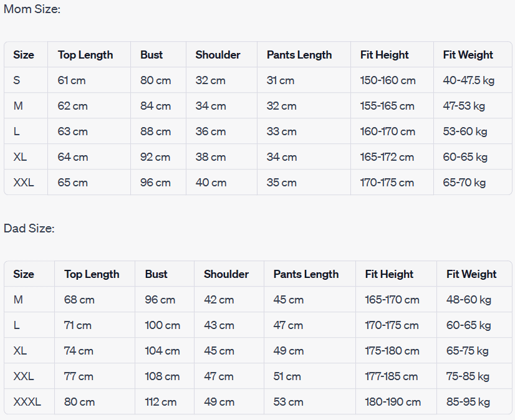Image resolution: width=515 pixels, height=420 pixels.
Task: Click the Dad Size heading text
Action: pyautogui.click(x=29, y=229)
